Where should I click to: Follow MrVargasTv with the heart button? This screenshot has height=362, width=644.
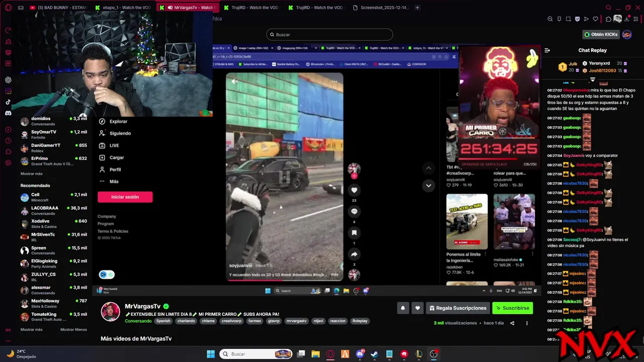(x=417, y=308)
